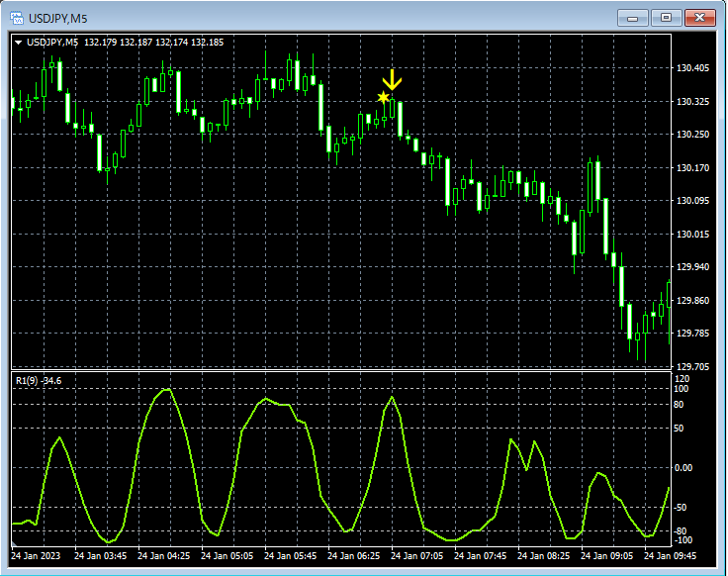Maximize the USDJPY,M5 chart window
The image size is (728, 576).
click(x=666, y=18)
